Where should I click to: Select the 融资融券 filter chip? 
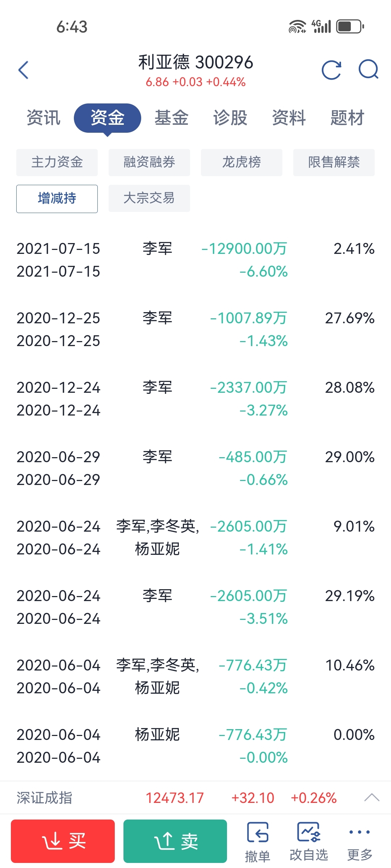pyautogui.click(x=149, y=162)
